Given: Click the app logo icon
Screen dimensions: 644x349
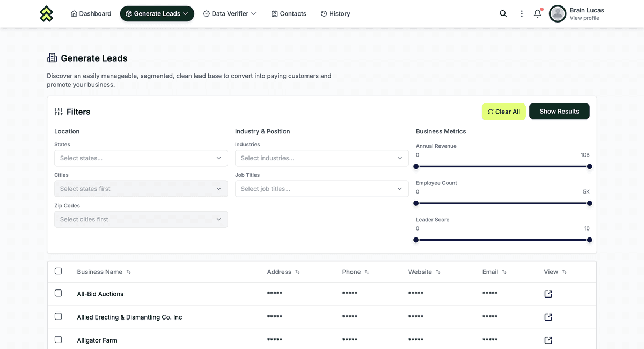Looking at the screenshot, I should (x=46, y=13).
